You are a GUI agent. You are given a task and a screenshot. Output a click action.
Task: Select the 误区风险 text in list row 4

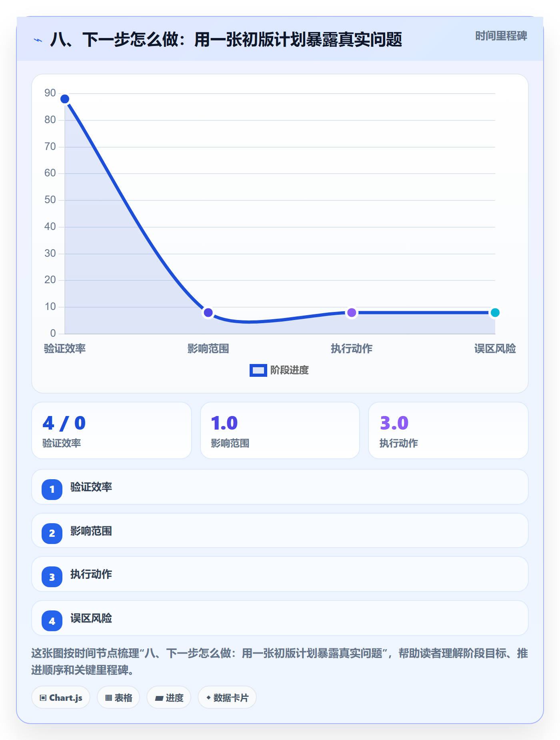coord(91,618)
